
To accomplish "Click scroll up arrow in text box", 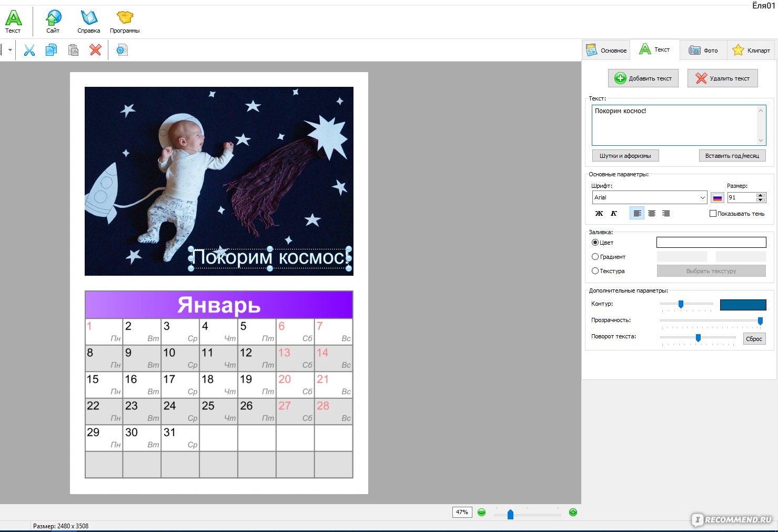I will 761,110.
